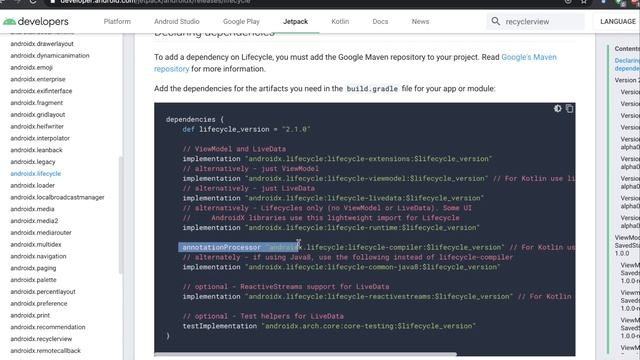
Task: Open androidx.loader in sidebar
Action: (33, 186)
